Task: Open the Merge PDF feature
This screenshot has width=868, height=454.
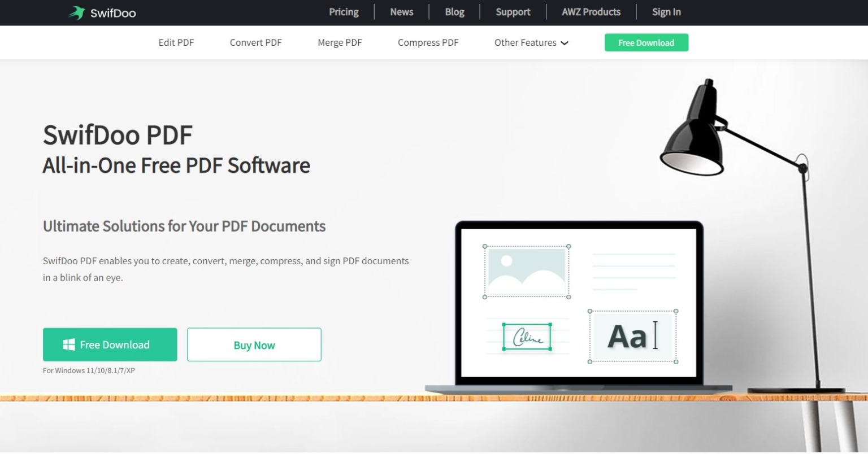Action: [340, 42]
